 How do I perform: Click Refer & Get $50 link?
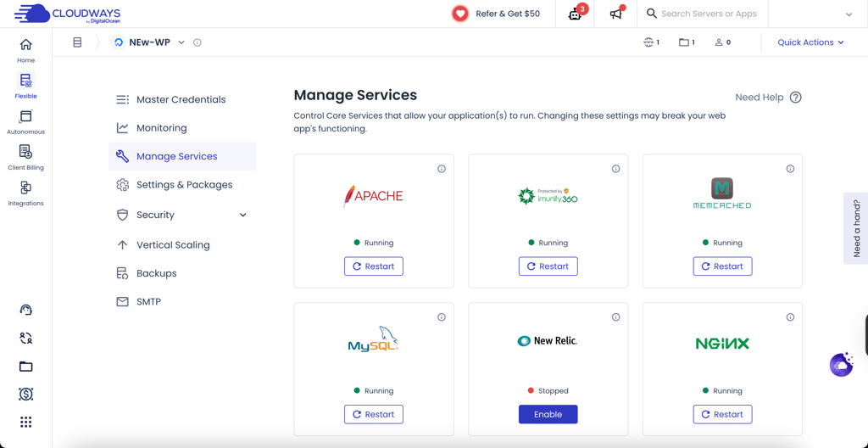pos(508,14)
